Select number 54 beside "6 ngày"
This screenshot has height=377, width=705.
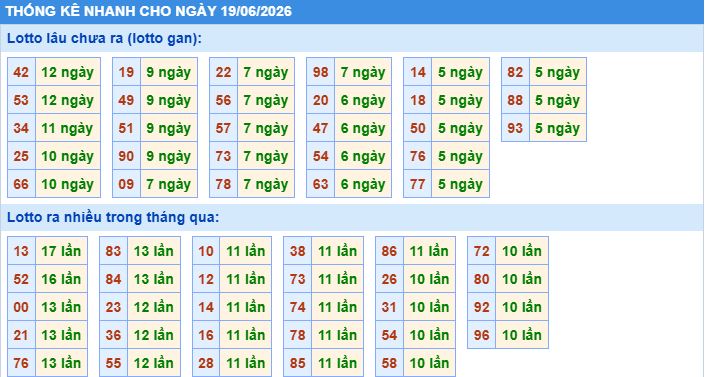(321, 156)
